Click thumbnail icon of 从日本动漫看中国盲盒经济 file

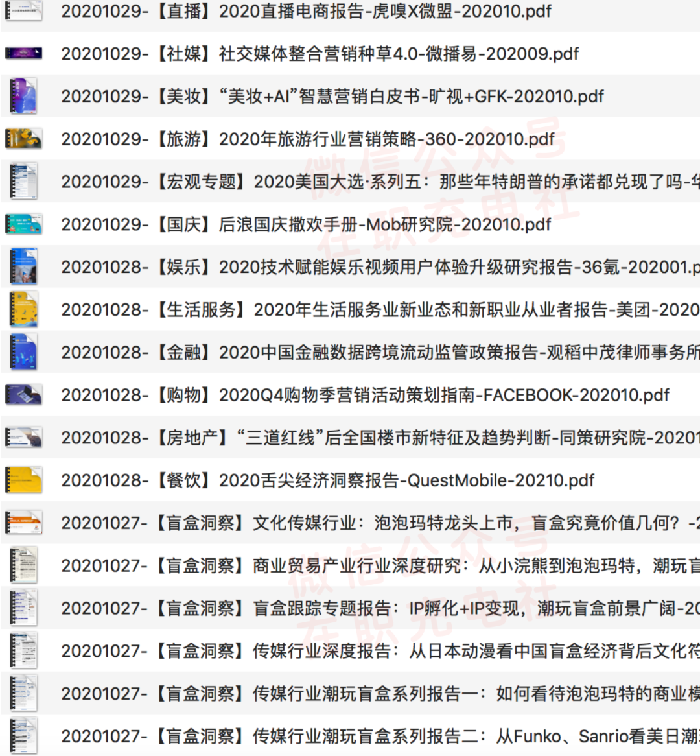click(23, 650)
